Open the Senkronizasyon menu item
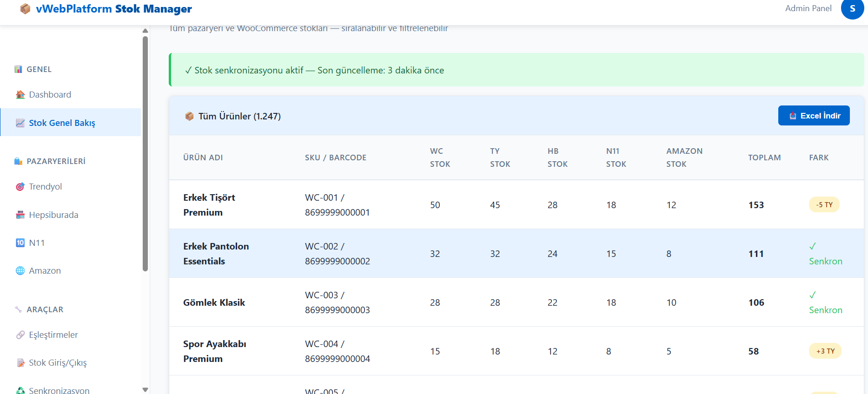This screenshot has height=394, width=868. click(x=59, y=390)
